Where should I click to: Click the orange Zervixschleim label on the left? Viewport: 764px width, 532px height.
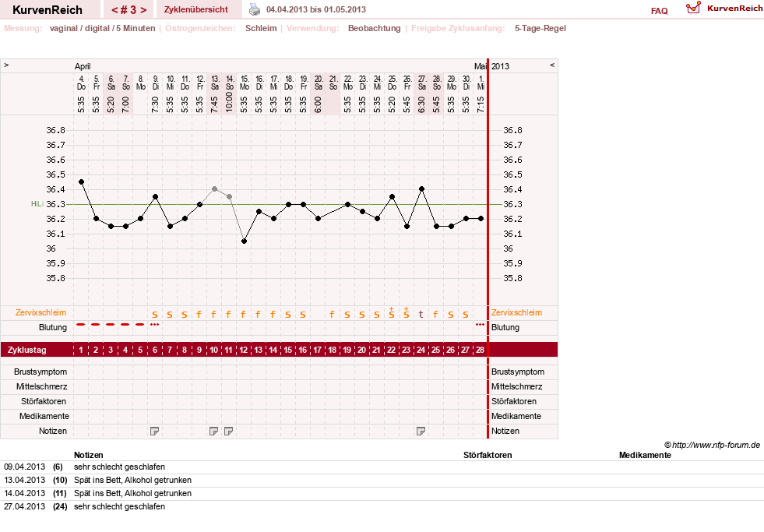(x=41, y=313)
